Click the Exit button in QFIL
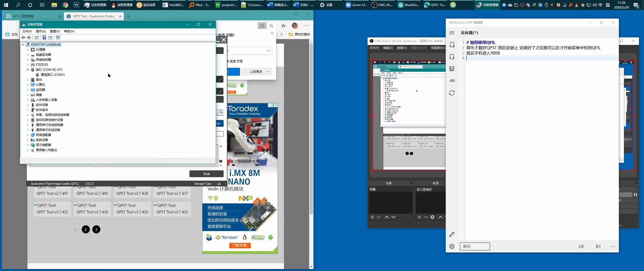Screen dimensions: 644x271 pos(206,174)
